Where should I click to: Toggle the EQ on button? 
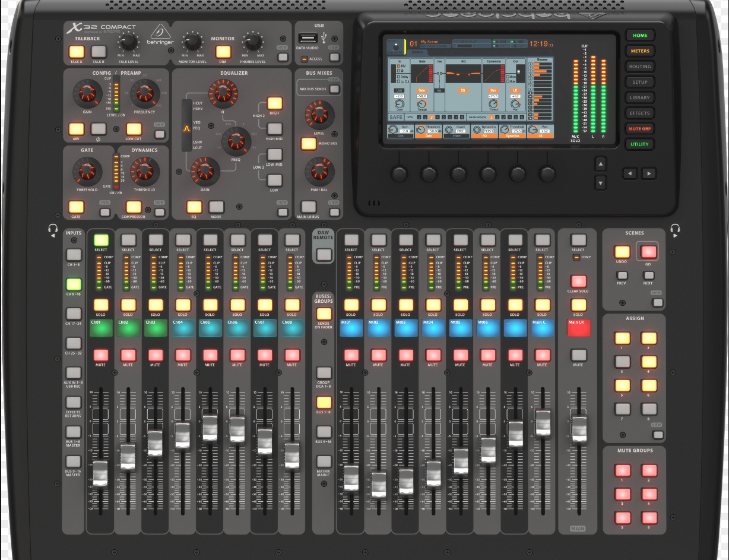click(194, 207)
